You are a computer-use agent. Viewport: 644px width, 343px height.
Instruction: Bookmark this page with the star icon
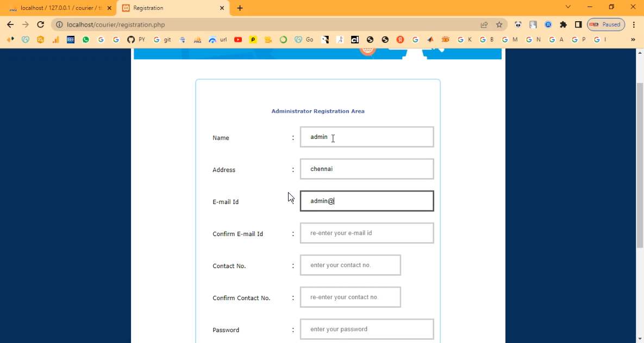(x=499, y=24)
